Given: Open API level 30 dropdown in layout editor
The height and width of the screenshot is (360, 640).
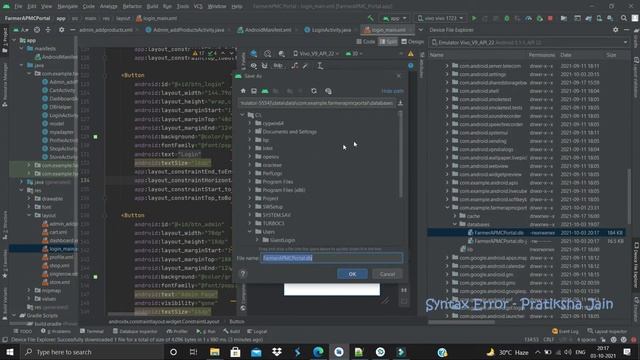Looking at the screenshot, I should tap(354, 53).
